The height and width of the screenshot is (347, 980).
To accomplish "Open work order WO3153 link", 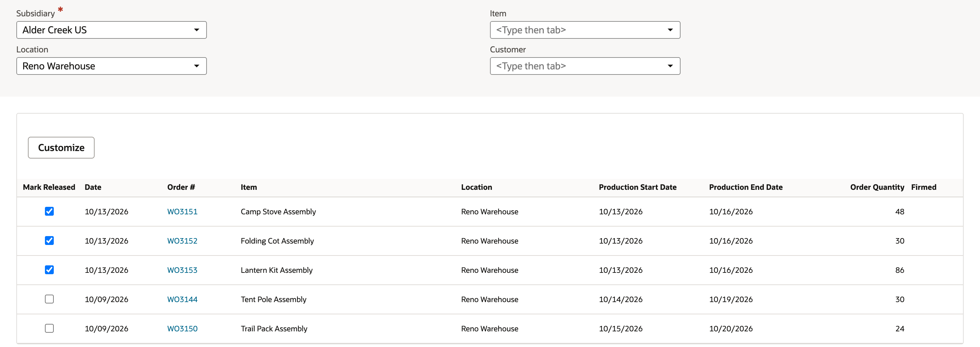I will click(x=182, y=270).
